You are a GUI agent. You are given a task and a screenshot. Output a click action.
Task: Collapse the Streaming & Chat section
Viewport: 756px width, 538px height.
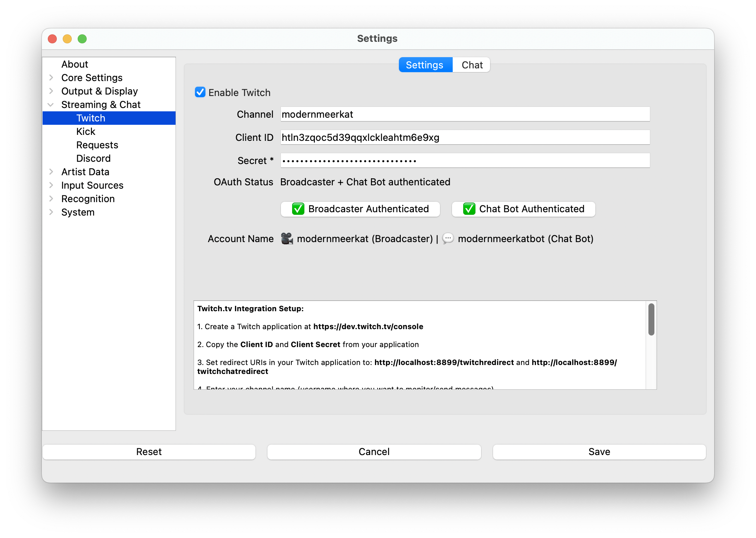tap(51, 105)
